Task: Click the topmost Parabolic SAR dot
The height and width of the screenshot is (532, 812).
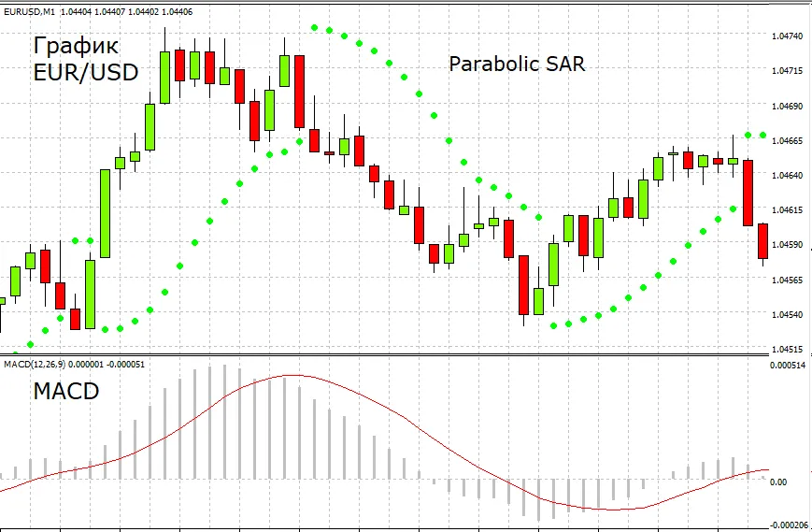Action: click(x=314, y=27)
